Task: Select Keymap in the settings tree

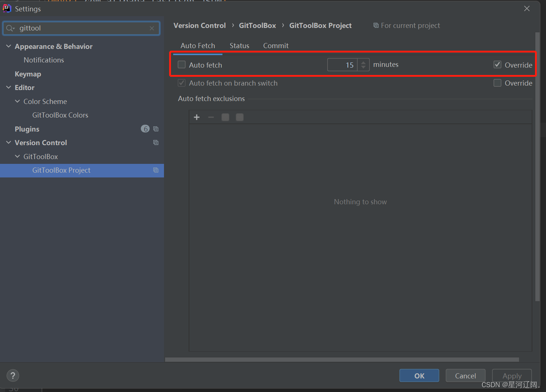Action: click(x=28, y=74)
